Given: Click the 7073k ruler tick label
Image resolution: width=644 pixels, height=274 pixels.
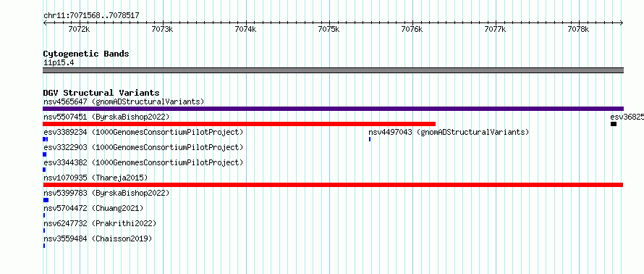Looking at the screenshot, I should coord(162,30).
